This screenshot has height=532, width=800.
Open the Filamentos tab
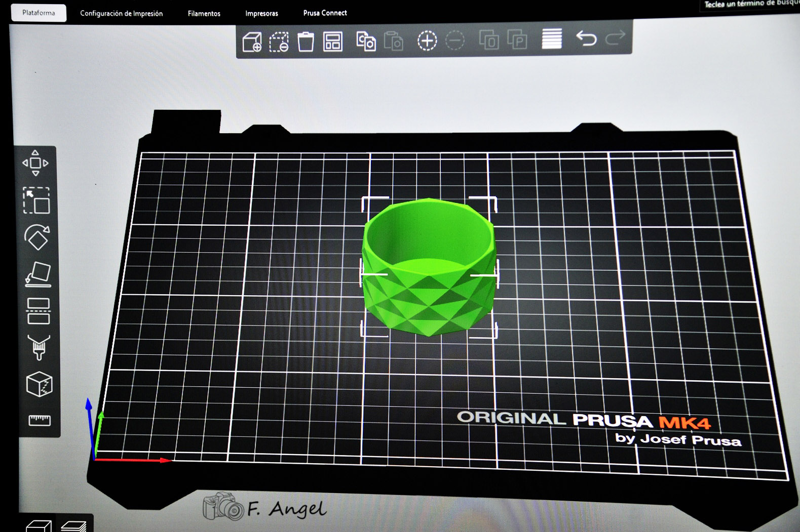[204, 14]
